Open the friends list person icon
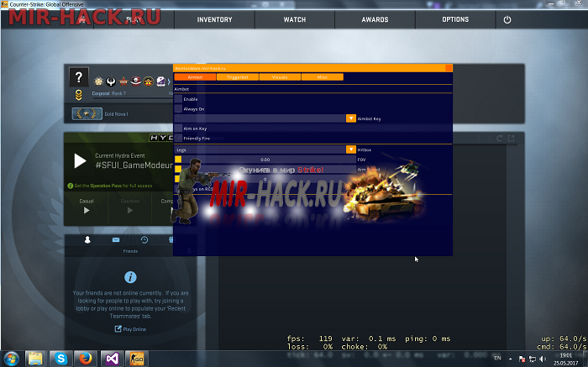This screenshot has height=367, width=588. point(87,240)
